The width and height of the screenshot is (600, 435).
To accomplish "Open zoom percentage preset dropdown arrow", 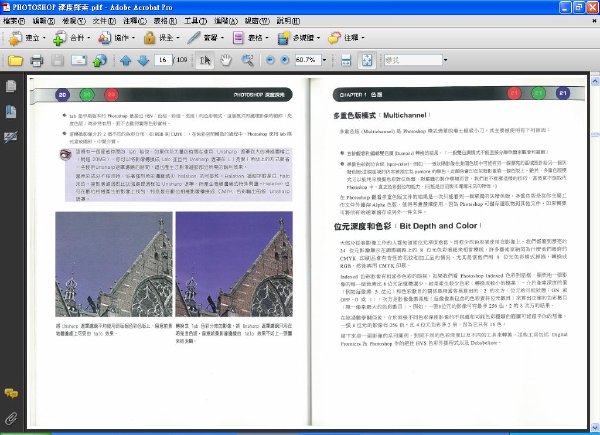I will 324,60.
